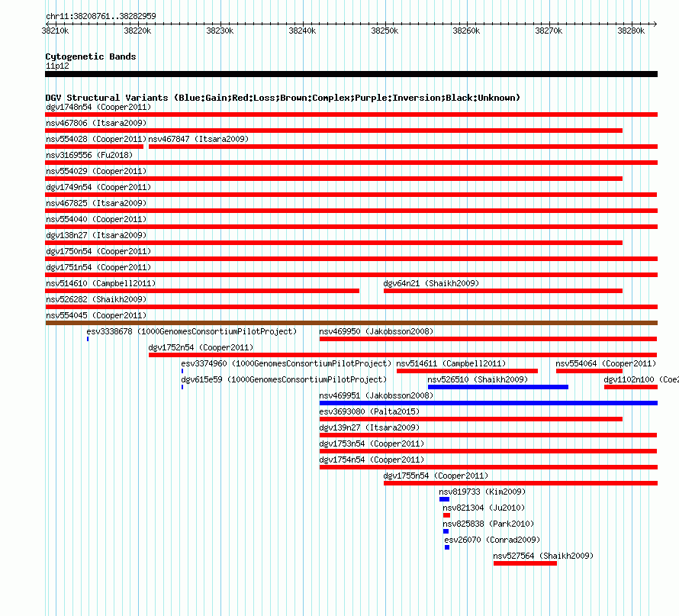Click the black 11p12 cytogenetic band bar
679x616 pixels.
(x=352, y=74)
